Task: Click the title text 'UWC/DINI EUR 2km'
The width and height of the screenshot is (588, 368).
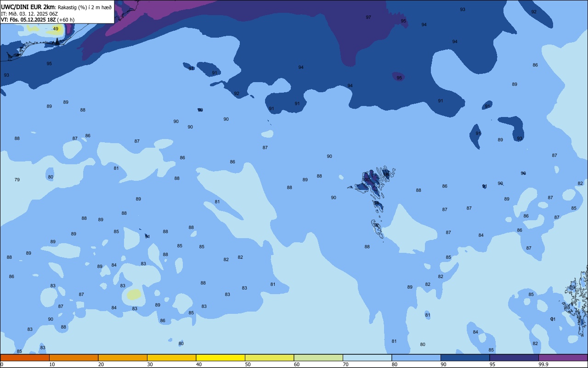Action: coord(28,7)
